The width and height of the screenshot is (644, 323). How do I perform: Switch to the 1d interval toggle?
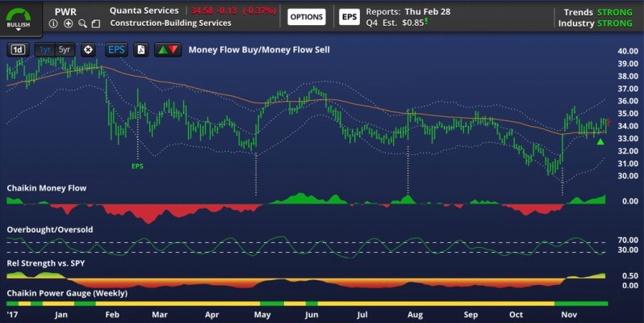(17, 50)
